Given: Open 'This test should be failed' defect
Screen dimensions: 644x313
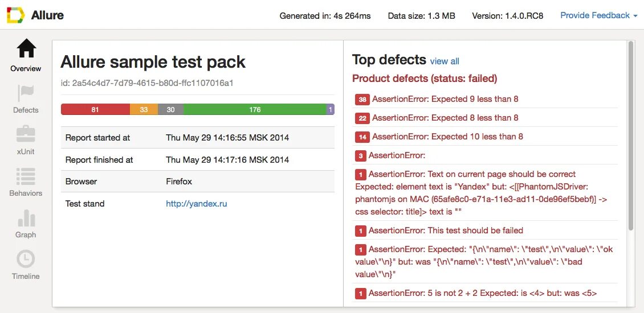Looking at the screenshot, I should tap(445, 230).
